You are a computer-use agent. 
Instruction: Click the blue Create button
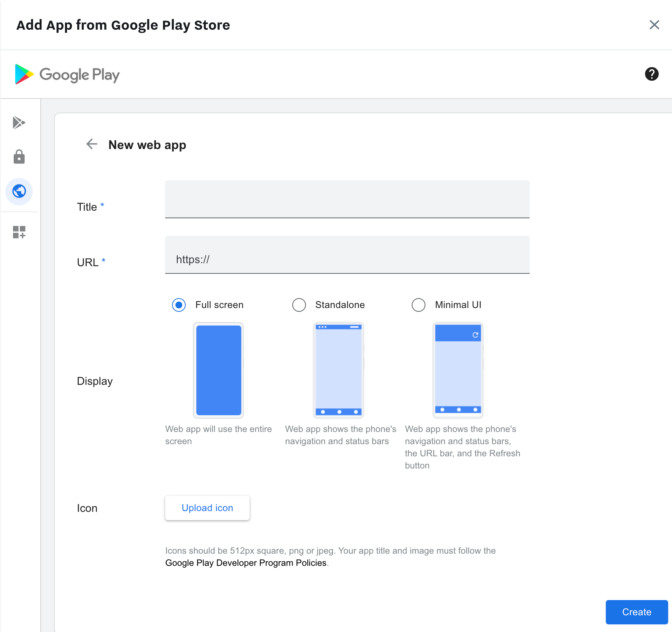[x=636, y=612]
